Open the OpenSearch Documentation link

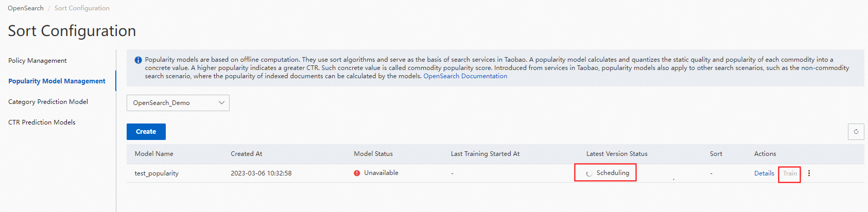[465, 76]
